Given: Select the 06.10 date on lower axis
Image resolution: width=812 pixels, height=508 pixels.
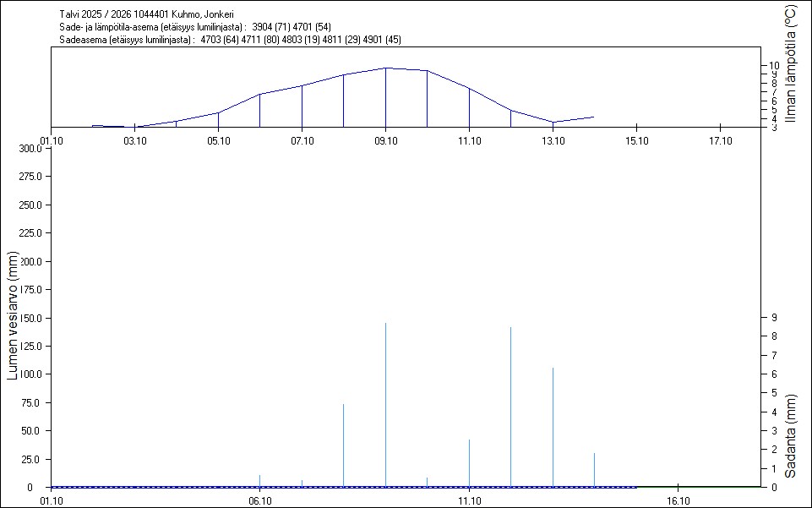Looking at the screenshot, I should click(x=260, y=500).
